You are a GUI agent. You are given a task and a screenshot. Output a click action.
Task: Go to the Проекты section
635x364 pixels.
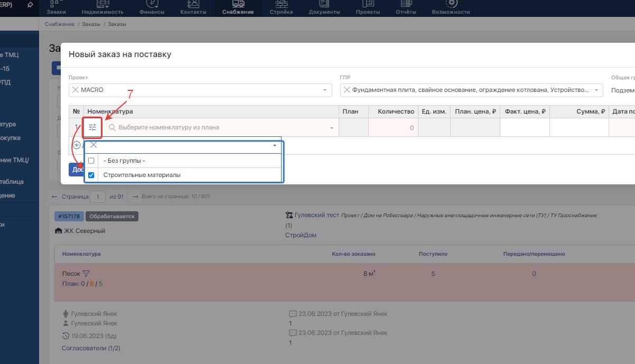(368, 8)
